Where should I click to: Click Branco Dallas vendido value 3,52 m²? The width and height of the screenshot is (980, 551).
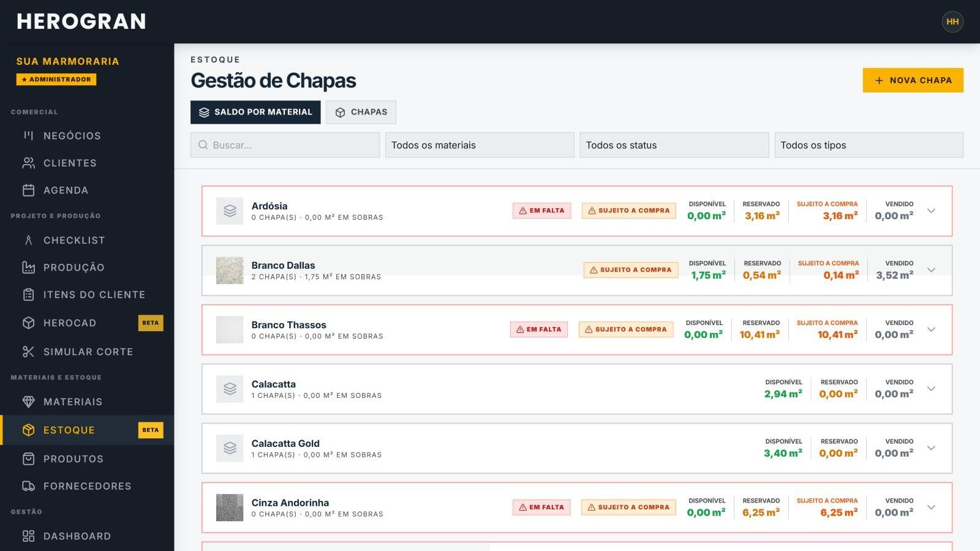894,275
